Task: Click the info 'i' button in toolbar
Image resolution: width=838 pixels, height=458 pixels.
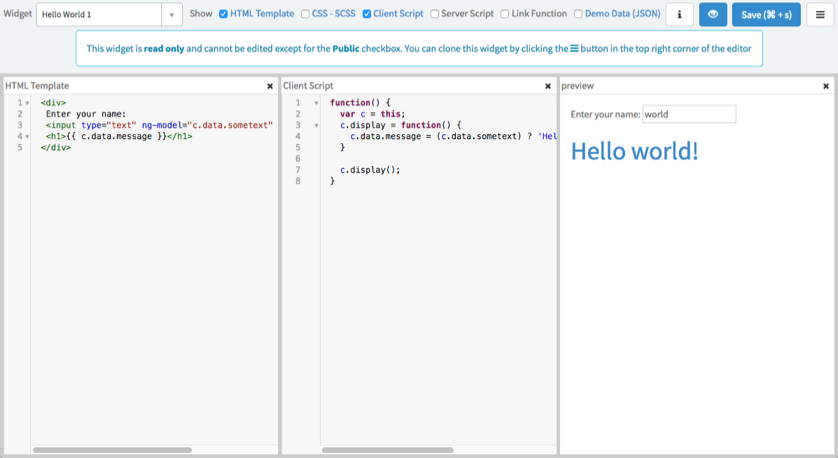Action: click(x=679, y=14)
